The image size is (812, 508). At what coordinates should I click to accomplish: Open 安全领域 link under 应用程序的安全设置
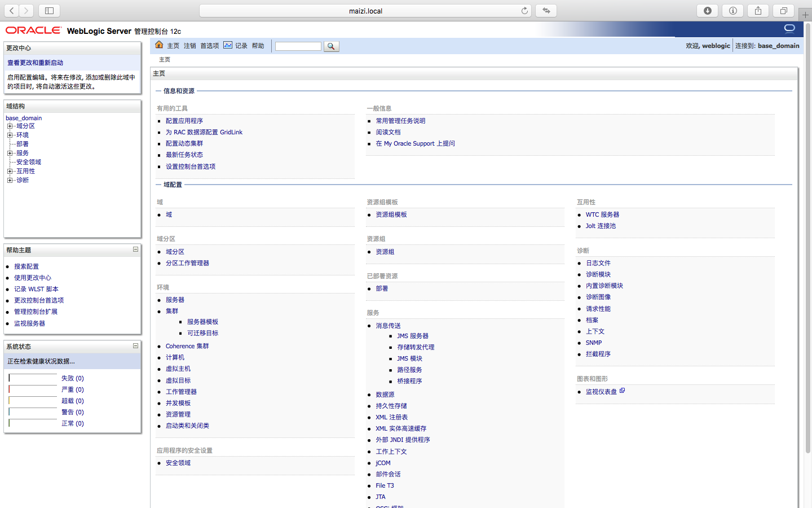[178, 463]
